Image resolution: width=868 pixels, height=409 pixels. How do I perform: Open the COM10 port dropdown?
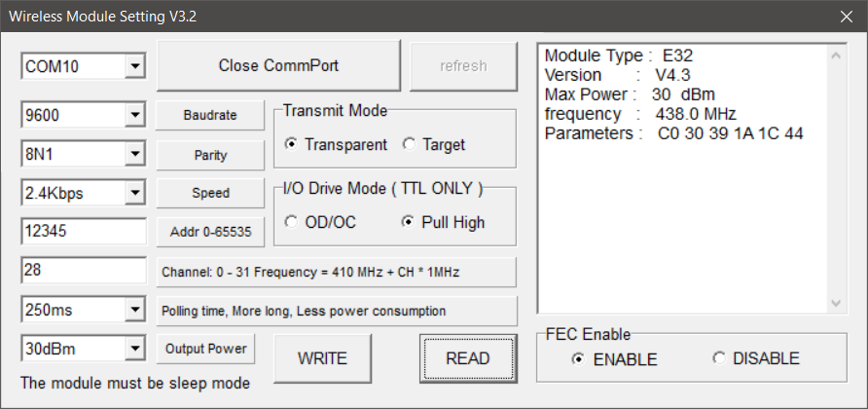(x=135, y=66)
